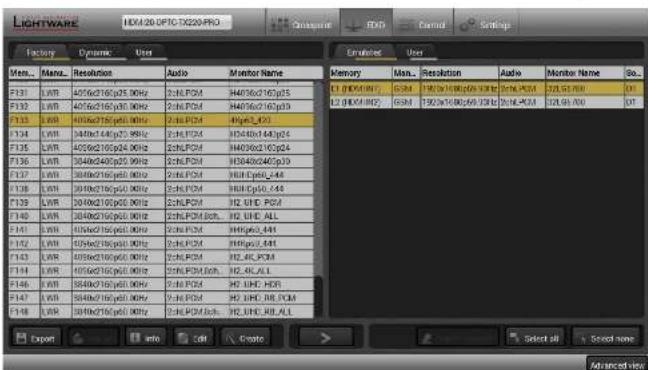Click the Info button
The image size is (648, 370).
tap(145, 339)
